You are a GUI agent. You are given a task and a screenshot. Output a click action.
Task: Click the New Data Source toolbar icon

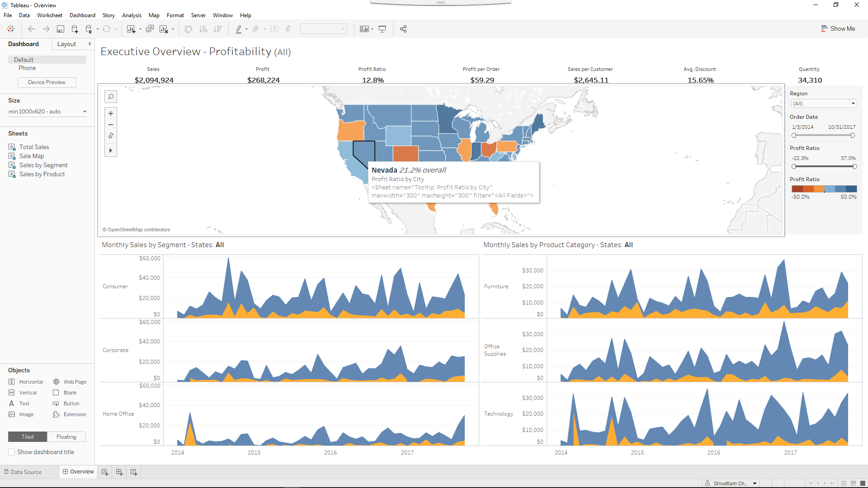click(75, 28)
